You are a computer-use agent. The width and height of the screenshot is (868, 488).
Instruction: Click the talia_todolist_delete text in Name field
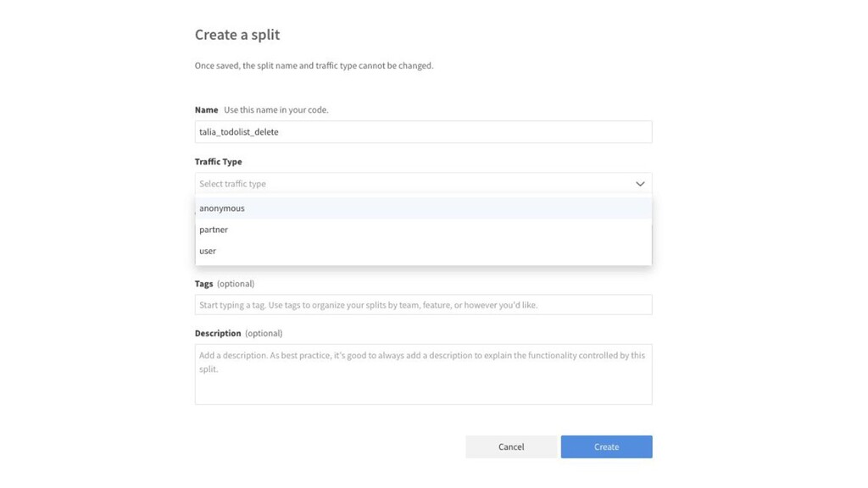[239, 132]
